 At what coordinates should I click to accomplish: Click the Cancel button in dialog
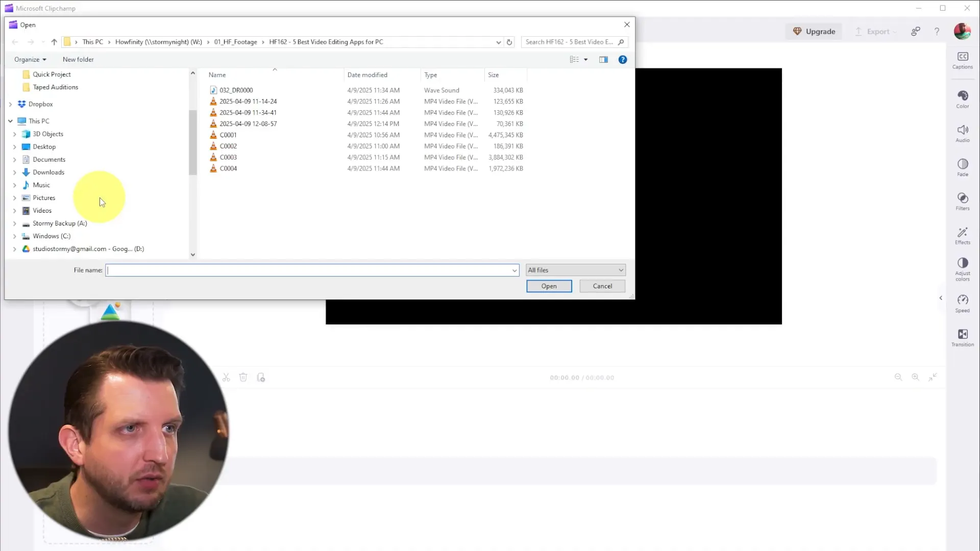pos(602,286)
